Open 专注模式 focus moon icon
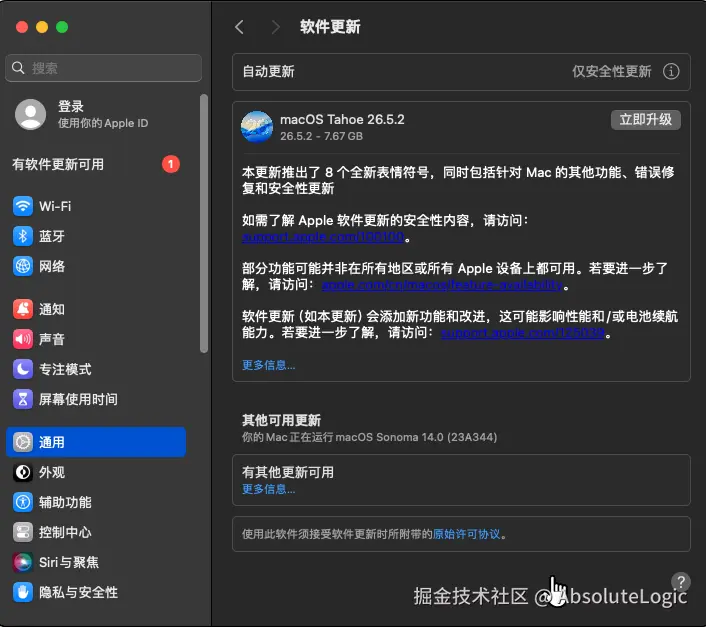This screenshot has height=627, width=706. click(23, 369)
